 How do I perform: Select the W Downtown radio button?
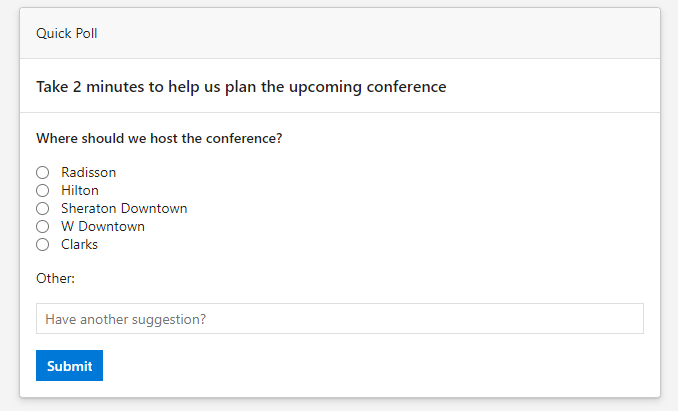(x=43, y=227)
